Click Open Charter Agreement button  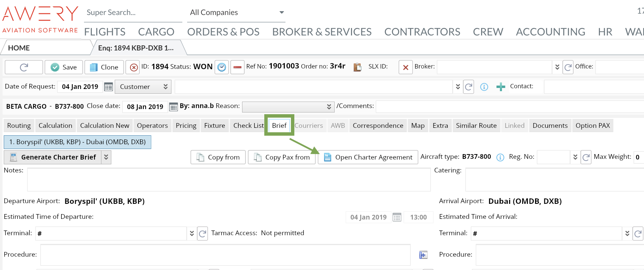pyautogui.click(x=368, y=157)
